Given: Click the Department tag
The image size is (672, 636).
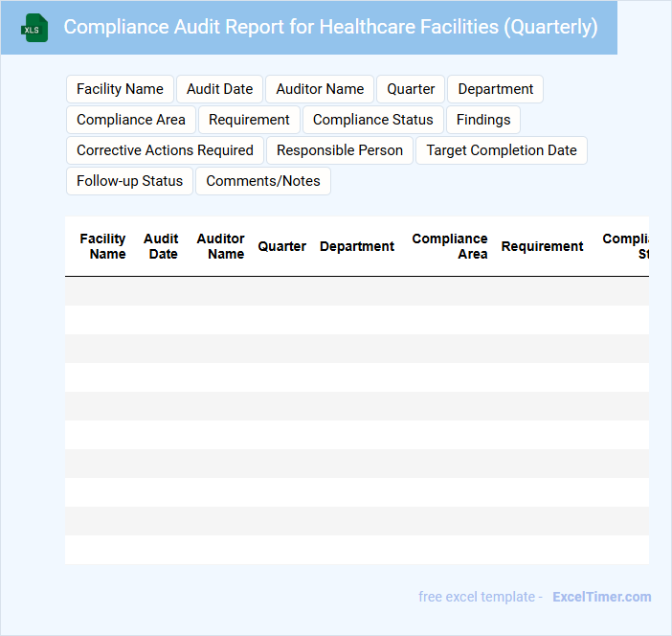Looking at the screenshot, I should tap(495, 89).
